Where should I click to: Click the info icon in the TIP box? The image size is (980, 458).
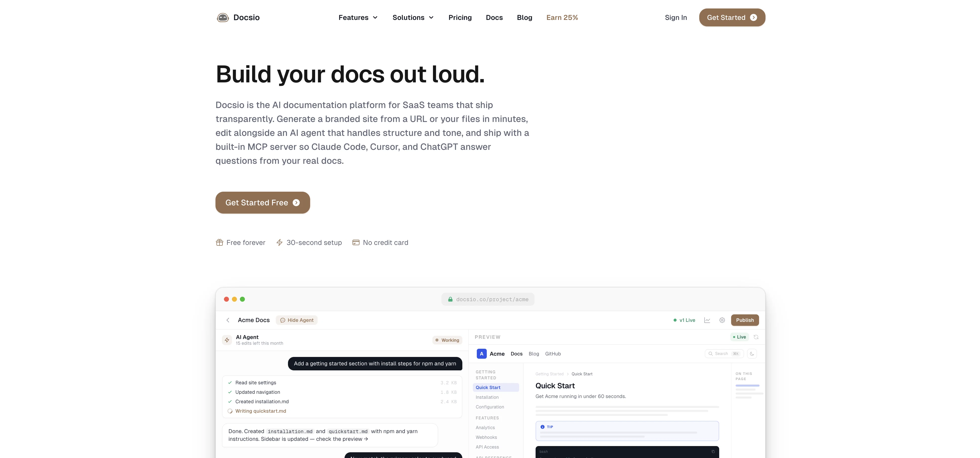(x=543, y=427)
